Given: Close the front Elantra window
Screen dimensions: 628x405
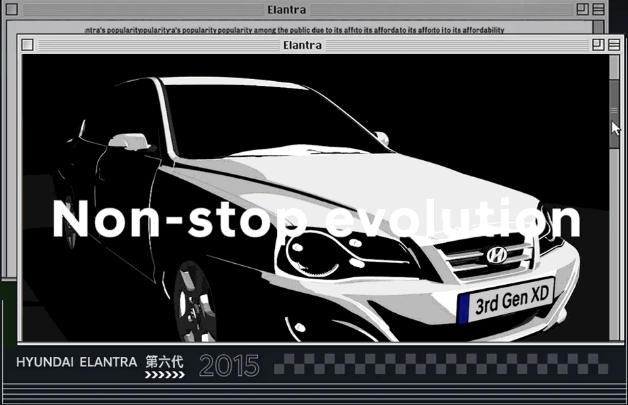Looking at the screenshot, I should [28, 45].
